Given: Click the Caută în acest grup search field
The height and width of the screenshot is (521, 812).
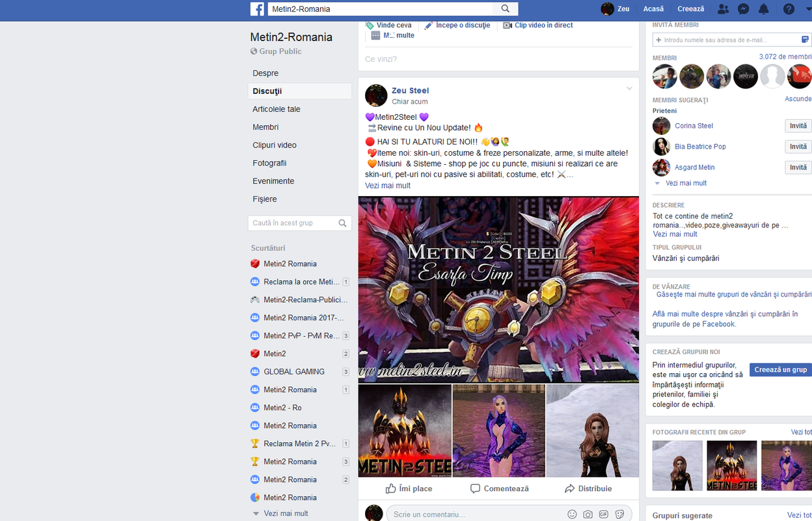Looking at the screenshot, I should tap(300, 223).
